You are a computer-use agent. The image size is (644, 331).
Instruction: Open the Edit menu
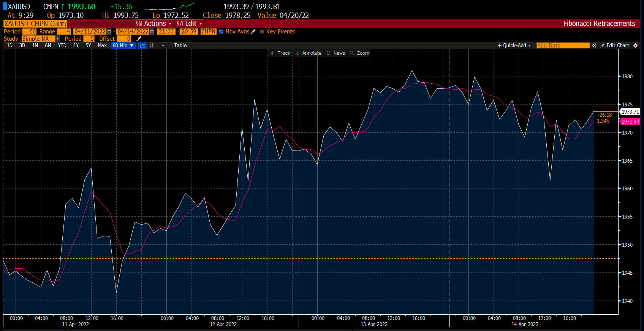pos(190,24)
